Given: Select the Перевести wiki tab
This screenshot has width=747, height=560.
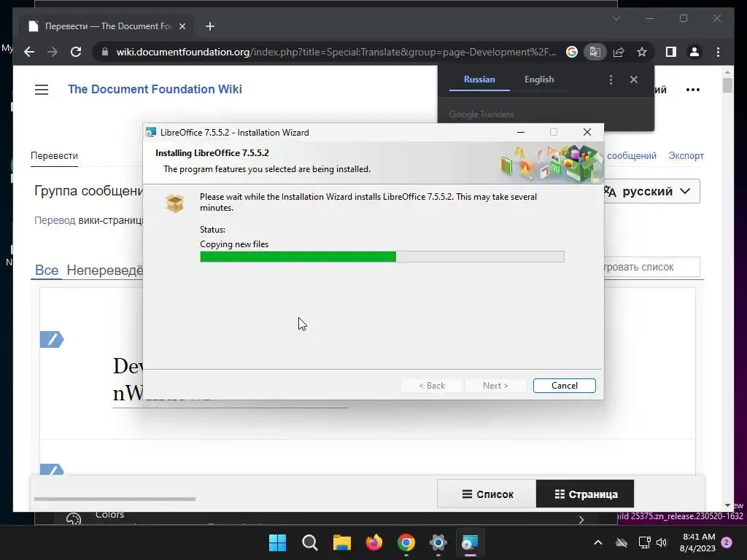Looking at the screenshot, I should tap(54, 156).
